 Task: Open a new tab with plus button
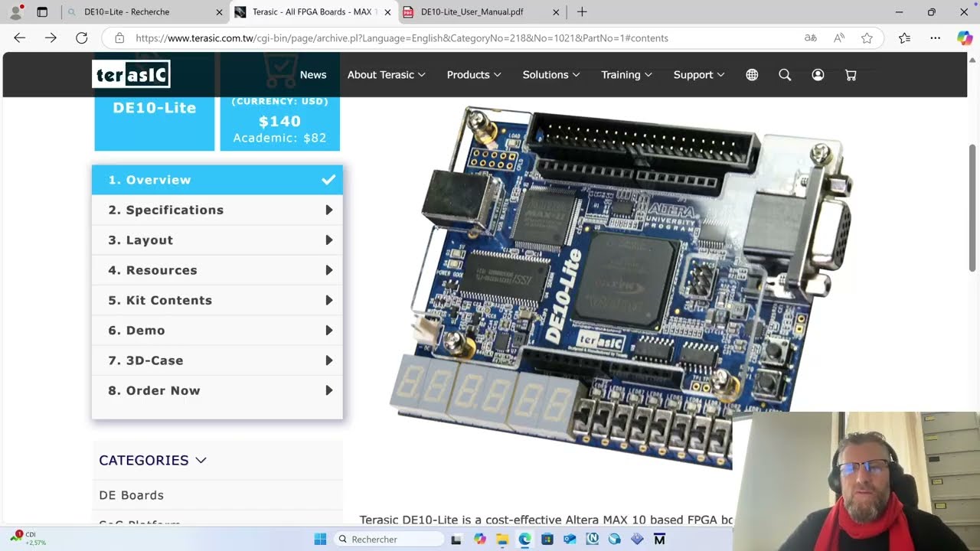point(582,11)
